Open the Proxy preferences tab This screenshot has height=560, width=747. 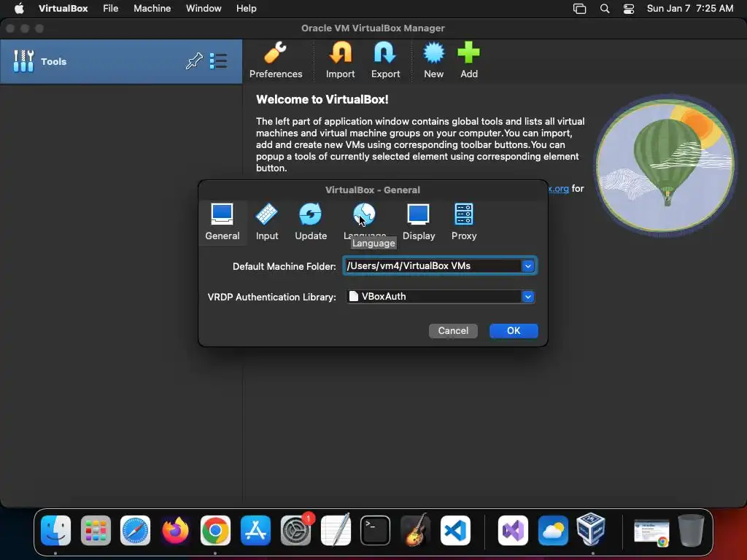click(464, 222)
